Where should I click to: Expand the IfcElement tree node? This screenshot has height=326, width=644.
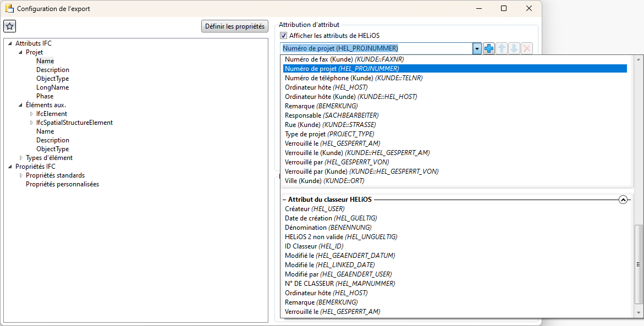(x=32, y=114)
